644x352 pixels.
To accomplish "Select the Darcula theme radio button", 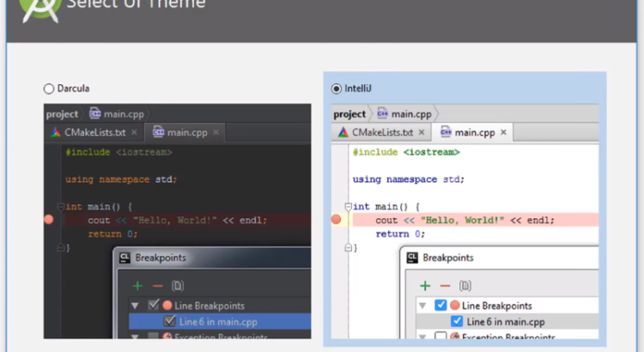I will point(49,88).
